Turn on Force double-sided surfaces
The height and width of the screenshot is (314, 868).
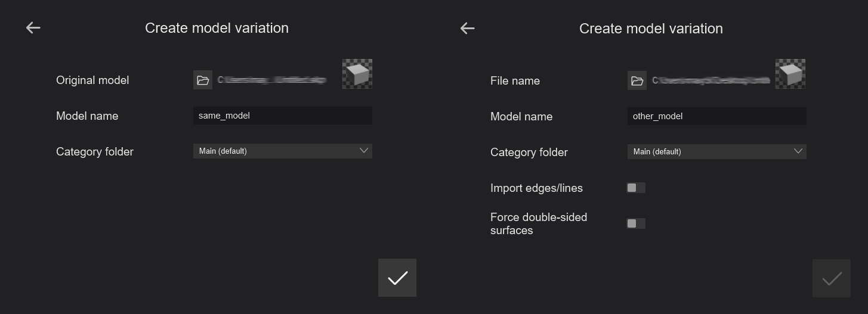coord(636,223)
